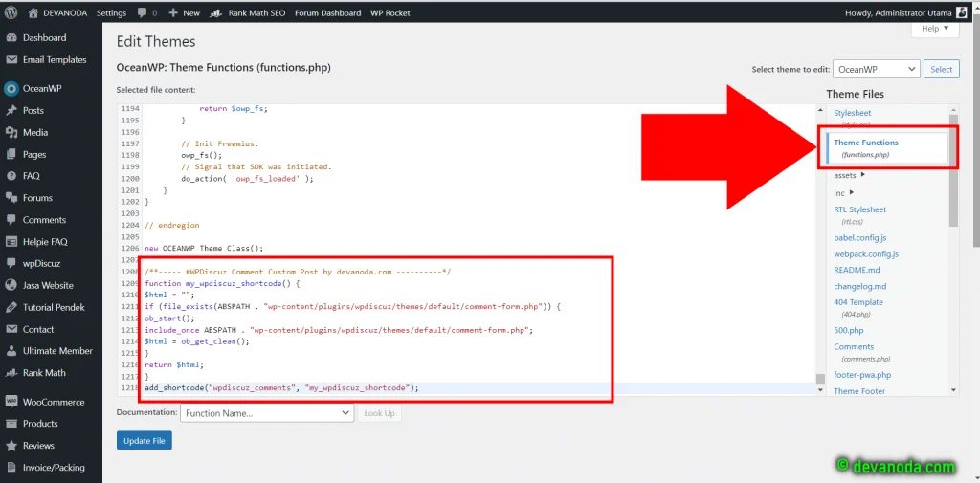Click the Theme Files list scrollbar thumb
Viewport: 980px width, 483px height.
(953, 170)
